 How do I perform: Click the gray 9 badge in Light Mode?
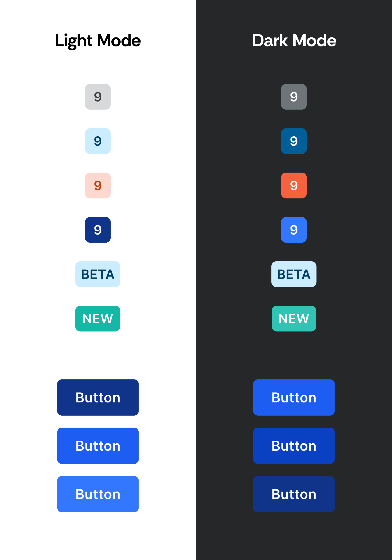pyautogui.click(x=98, y=97)
